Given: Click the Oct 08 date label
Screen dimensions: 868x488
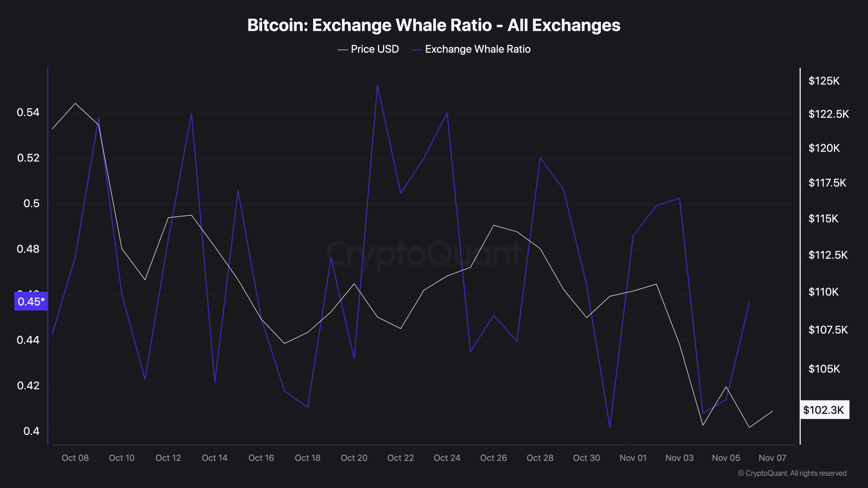Looking at the screenshot, I should click(75, 458).
